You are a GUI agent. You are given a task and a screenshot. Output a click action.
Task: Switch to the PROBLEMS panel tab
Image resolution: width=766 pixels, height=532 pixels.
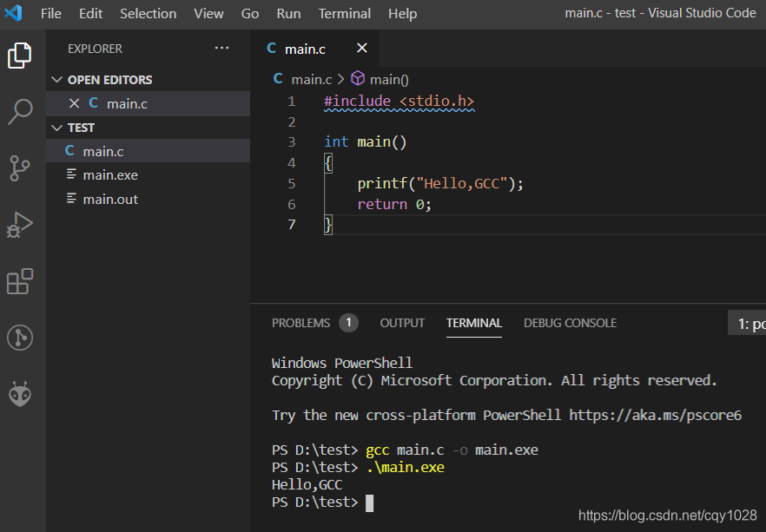pyautogui.click(x=300, y=323)
